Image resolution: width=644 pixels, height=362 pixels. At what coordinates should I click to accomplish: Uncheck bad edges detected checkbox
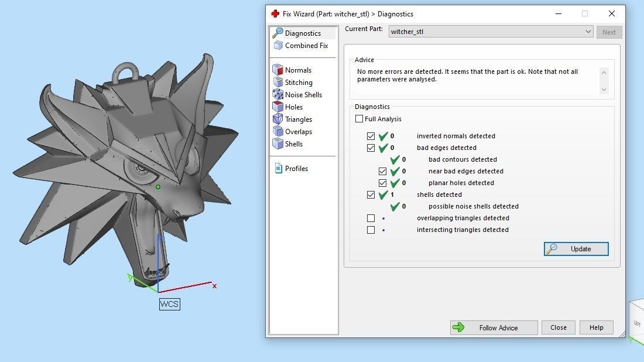point(371,148)
